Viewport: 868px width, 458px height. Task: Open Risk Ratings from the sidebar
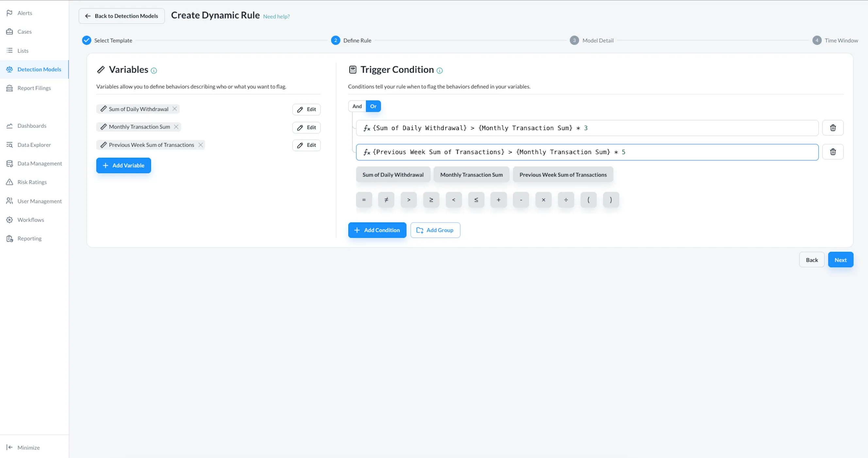(32, 182)
